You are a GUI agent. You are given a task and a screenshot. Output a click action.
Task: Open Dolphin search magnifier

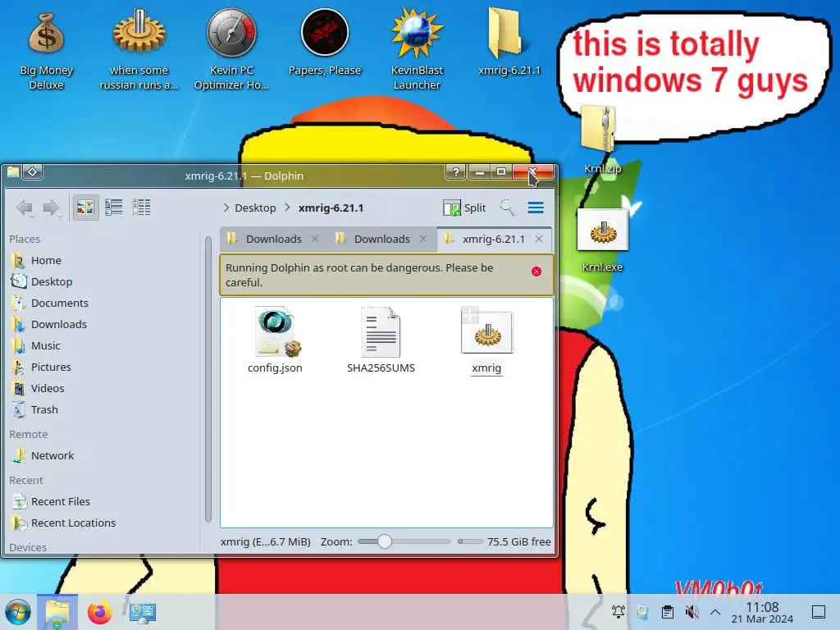click(507, 208)
